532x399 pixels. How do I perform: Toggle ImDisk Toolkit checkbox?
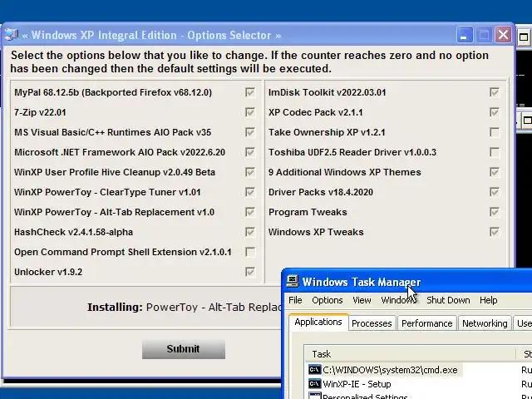click(495, 92)
